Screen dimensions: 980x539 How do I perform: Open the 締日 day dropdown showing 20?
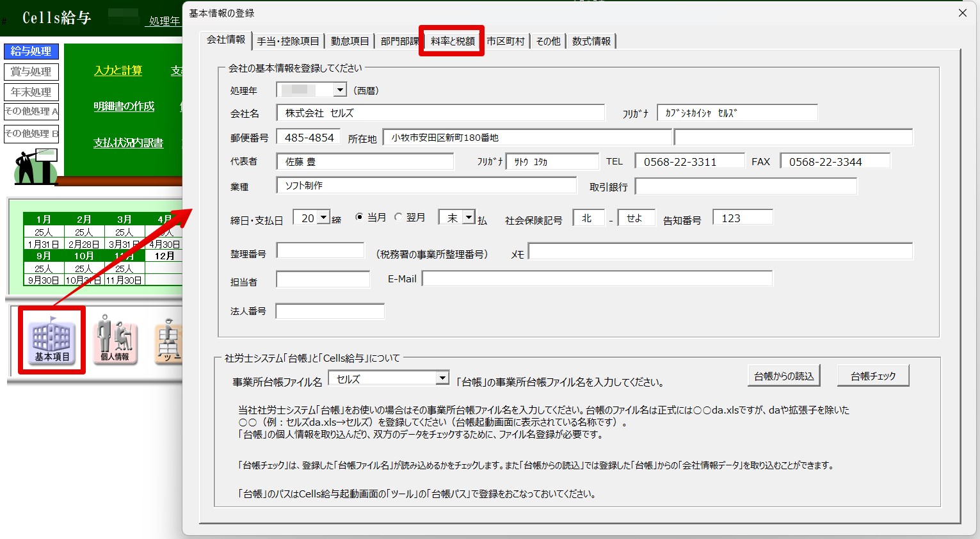pyautogui.click(x=324, y=218)
